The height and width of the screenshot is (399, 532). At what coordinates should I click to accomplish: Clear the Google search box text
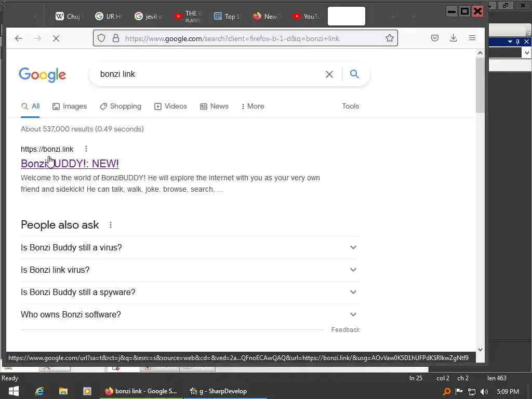pyautogui.click(x=329, y=74)
